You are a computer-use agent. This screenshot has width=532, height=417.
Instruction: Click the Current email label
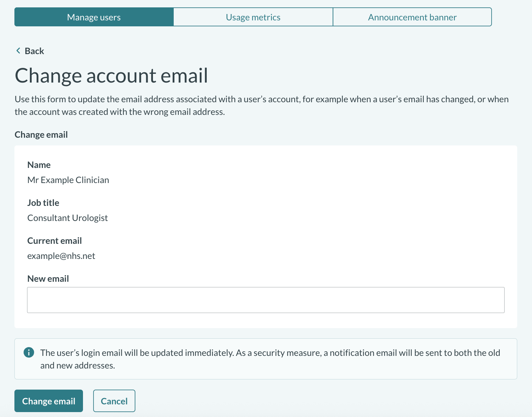(54, 240)
